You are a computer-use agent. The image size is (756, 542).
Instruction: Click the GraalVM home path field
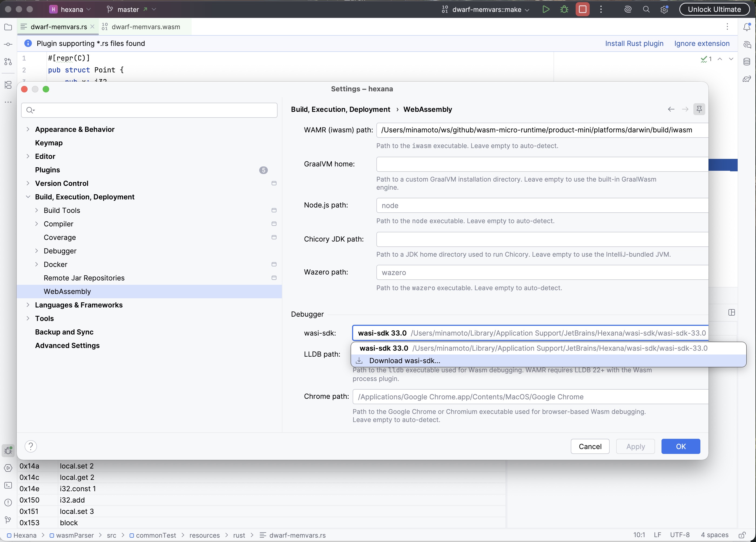tap(542, 164)
